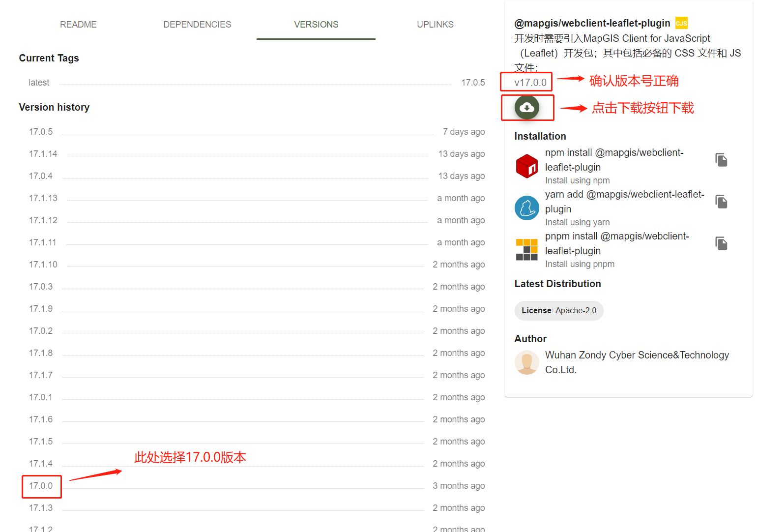Open version 17.0.5 under Version history
This screenshot has width=758, height=532.
click(x=41, y=132)
